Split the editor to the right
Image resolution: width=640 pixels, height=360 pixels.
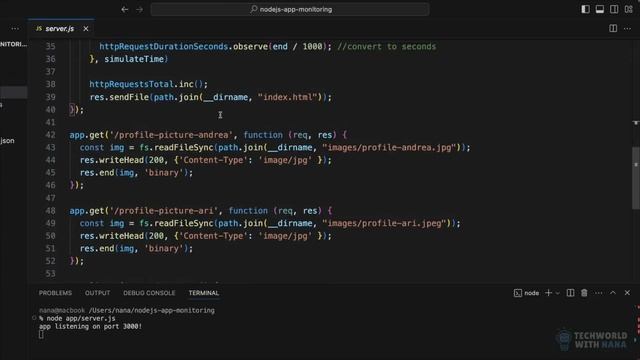(x=613, y=28)
